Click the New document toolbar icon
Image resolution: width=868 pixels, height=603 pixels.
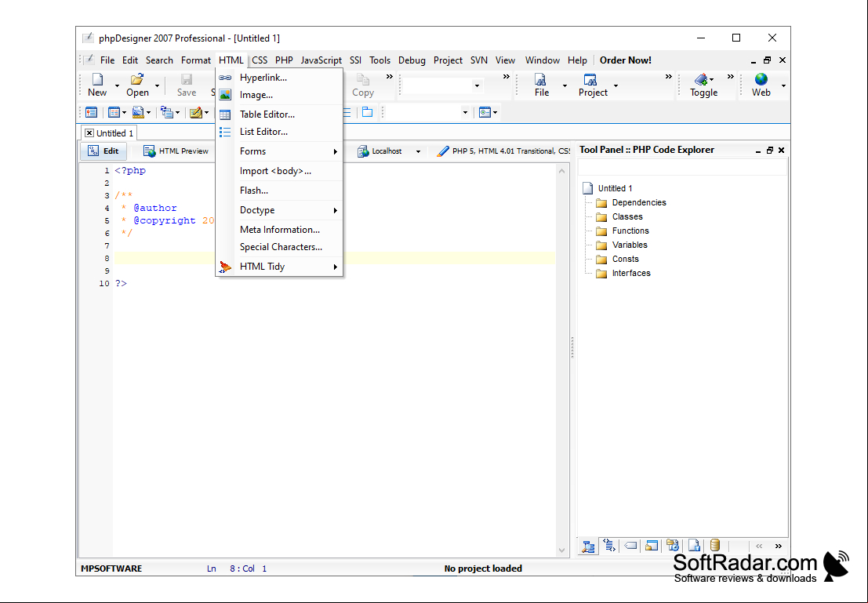point(97,79)
